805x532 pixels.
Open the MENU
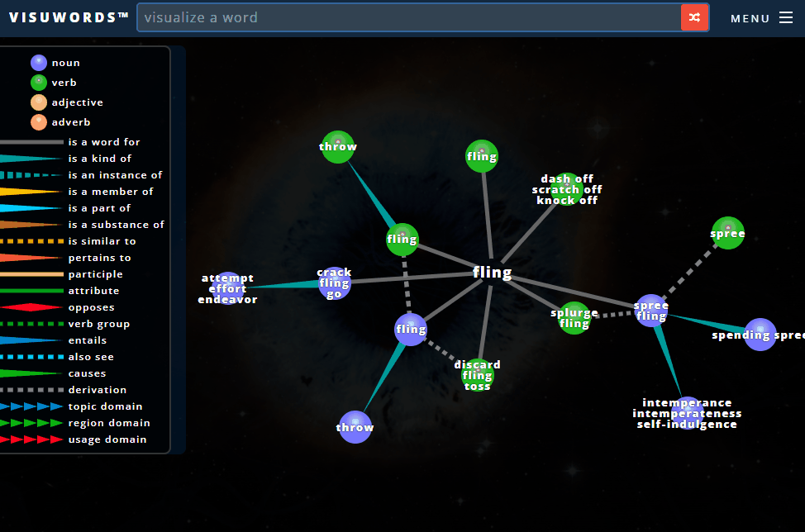(749, 17)
